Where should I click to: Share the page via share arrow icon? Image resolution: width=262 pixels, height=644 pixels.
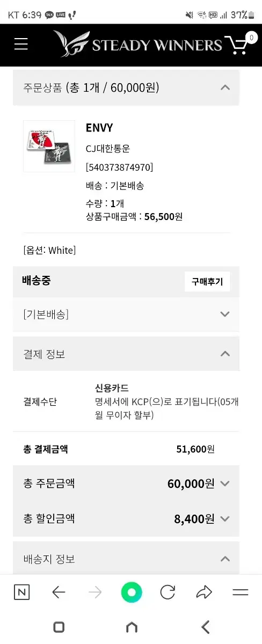[204, 592]
